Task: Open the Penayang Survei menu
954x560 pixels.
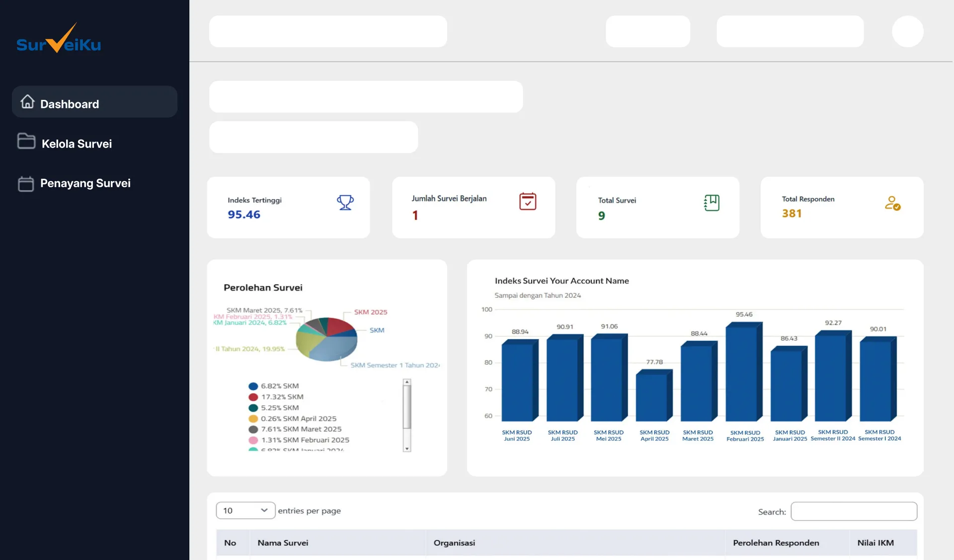Action: (x=85, y=183)
